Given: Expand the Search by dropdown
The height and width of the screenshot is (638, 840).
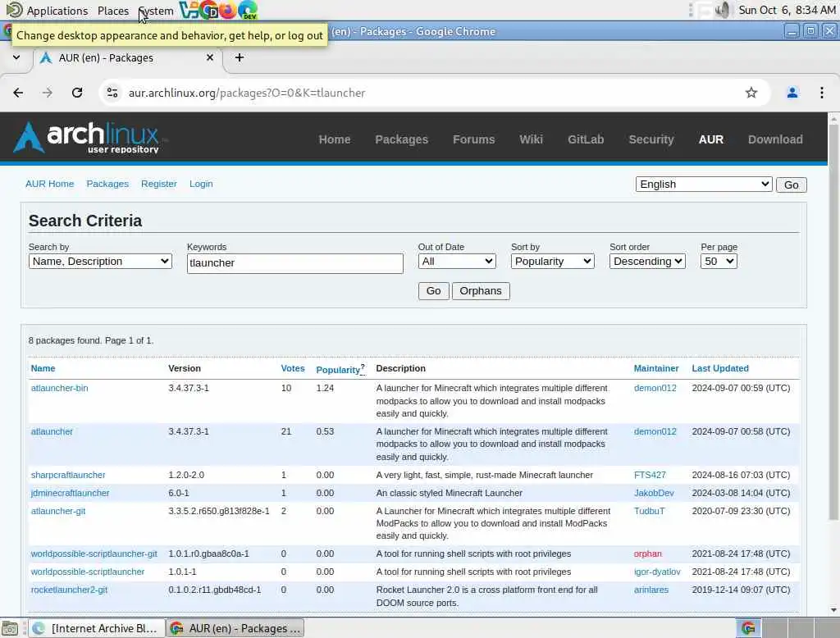Looking at the screenshot, I should [x=100, y=262].
